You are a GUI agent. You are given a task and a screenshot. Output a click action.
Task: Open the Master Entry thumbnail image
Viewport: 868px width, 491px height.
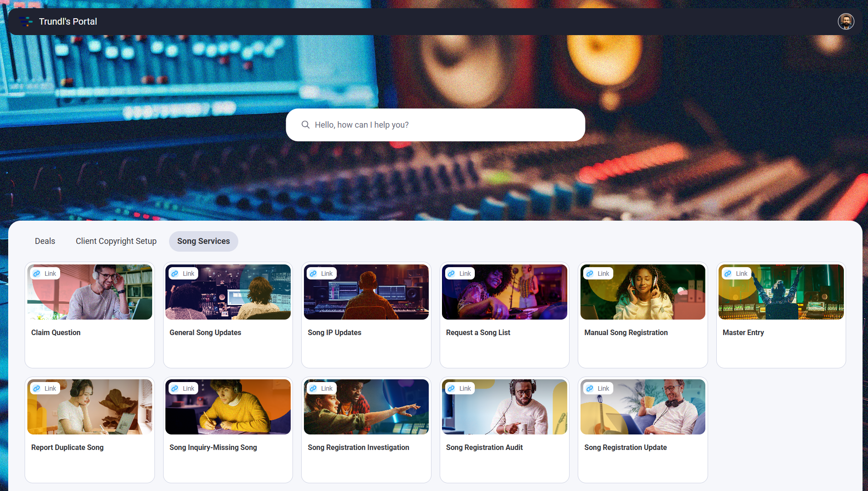coord(781,292)
